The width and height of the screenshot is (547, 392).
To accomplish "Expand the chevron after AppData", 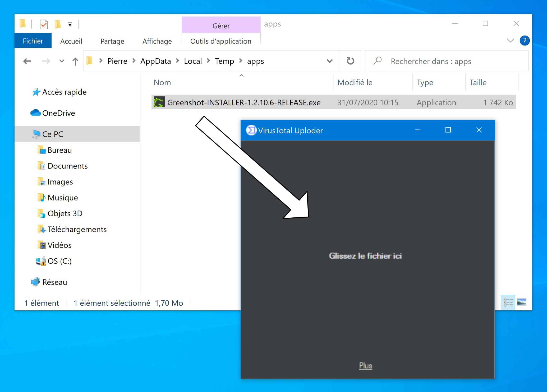I will coord(177,61).
